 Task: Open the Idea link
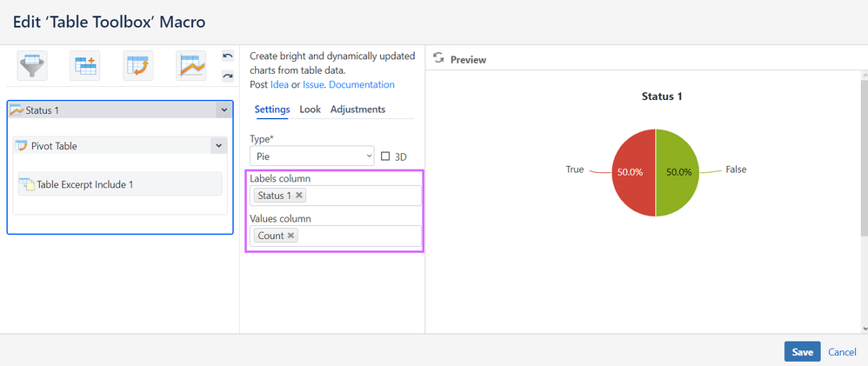tap(279, 84)
